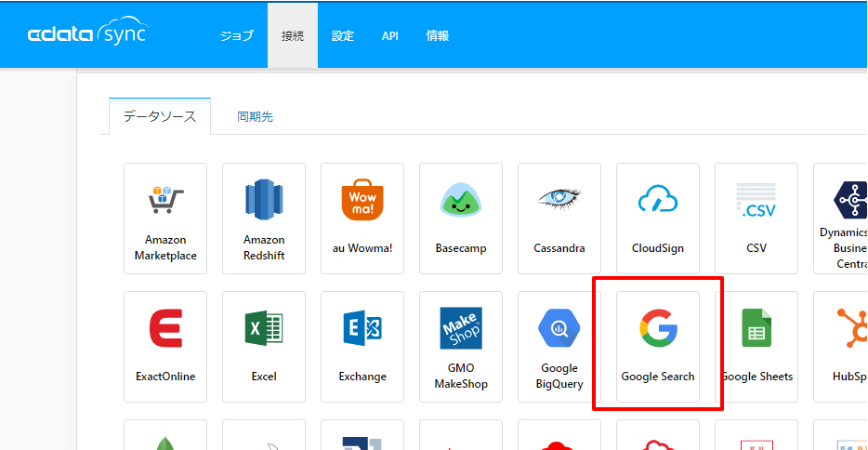This screenshot has width=868, height=450.
Task: Switch to the データソース tab
Action: (160, 116)
